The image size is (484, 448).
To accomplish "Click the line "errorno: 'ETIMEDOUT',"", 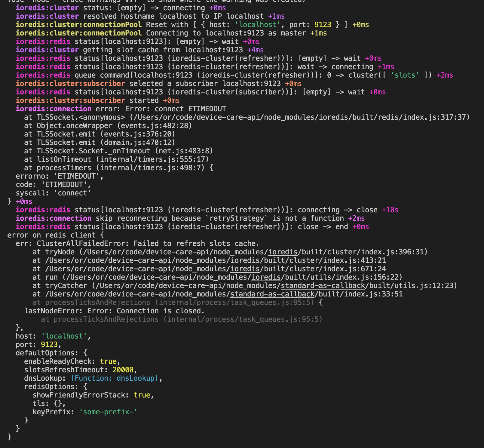I will [x=60, y=176].
